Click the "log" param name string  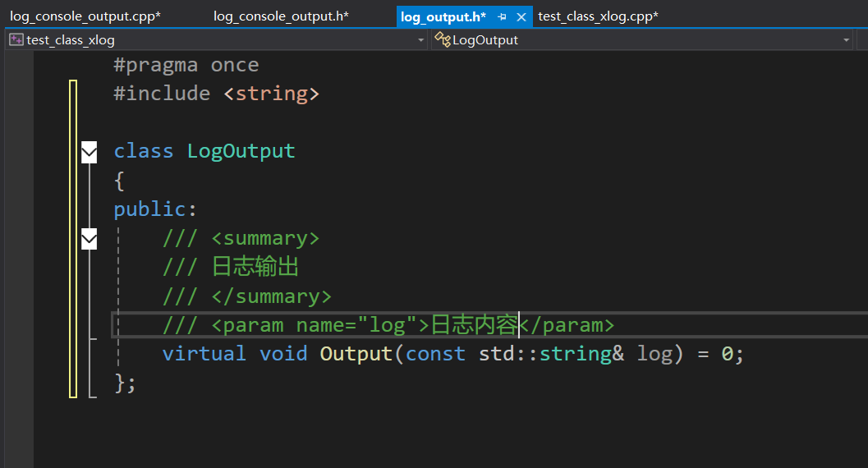point(387,325)
